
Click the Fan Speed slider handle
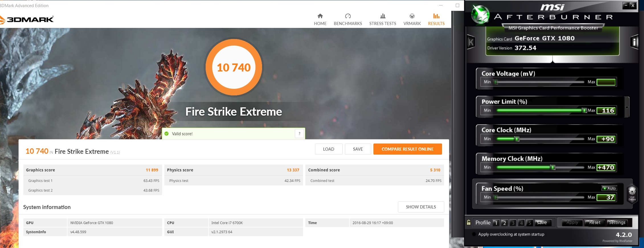coord(496,197)
